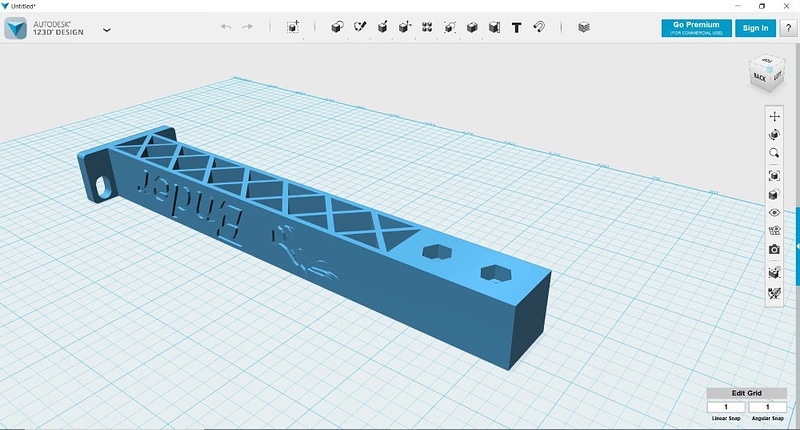This screenshot has height=430, width=800.
Task: Click the top face of view cube
Action: click(767, 61)
